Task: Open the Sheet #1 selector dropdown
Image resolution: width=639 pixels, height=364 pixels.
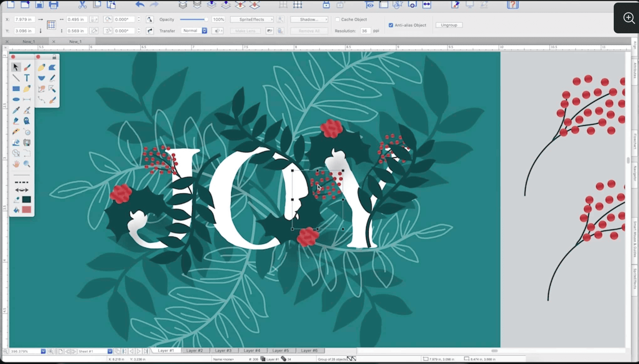Action: point(109,351)
